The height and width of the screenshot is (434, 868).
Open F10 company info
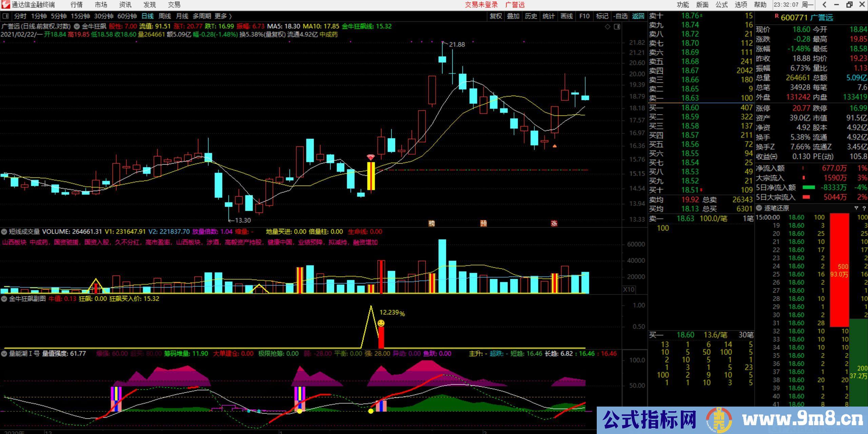pos(584,16)
